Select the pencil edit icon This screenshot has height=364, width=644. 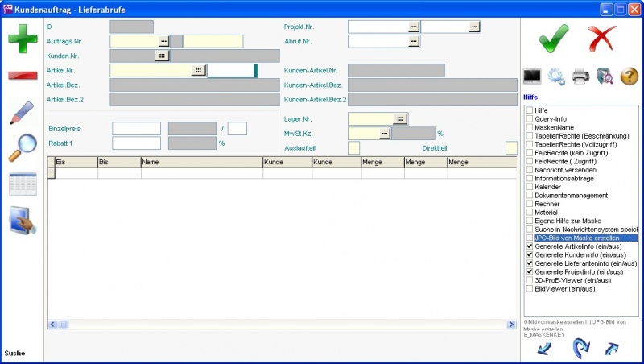point(23,113)
